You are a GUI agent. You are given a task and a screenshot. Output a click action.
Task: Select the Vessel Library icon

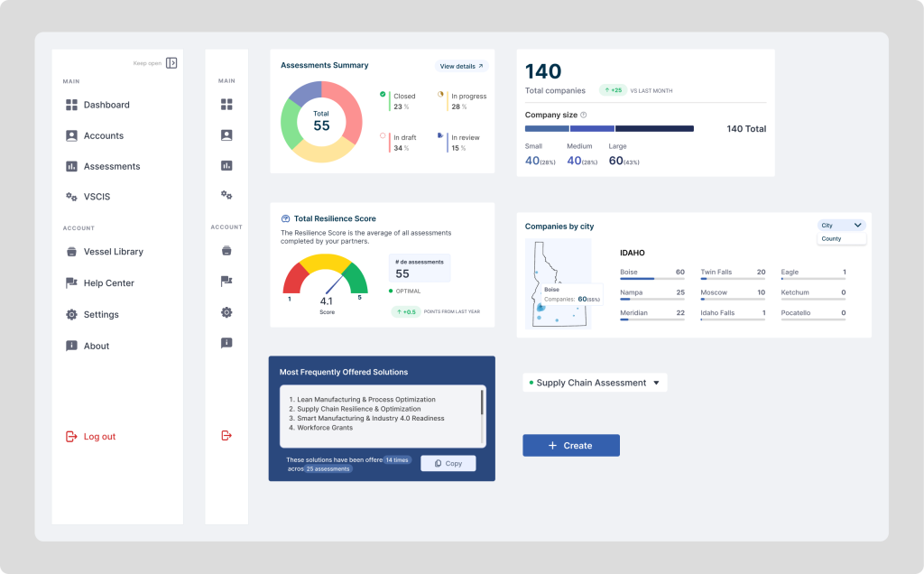226,252
